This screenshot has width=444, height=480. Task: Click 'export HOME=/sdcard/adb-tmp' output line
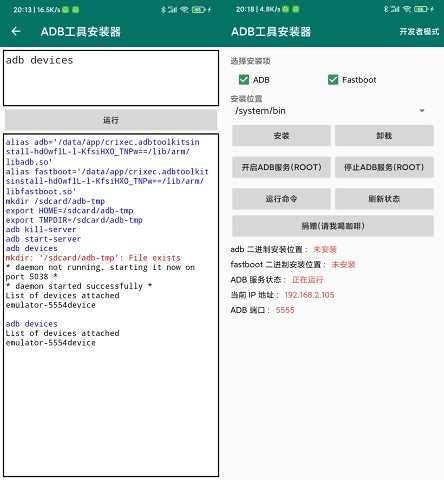coord(69,211)
